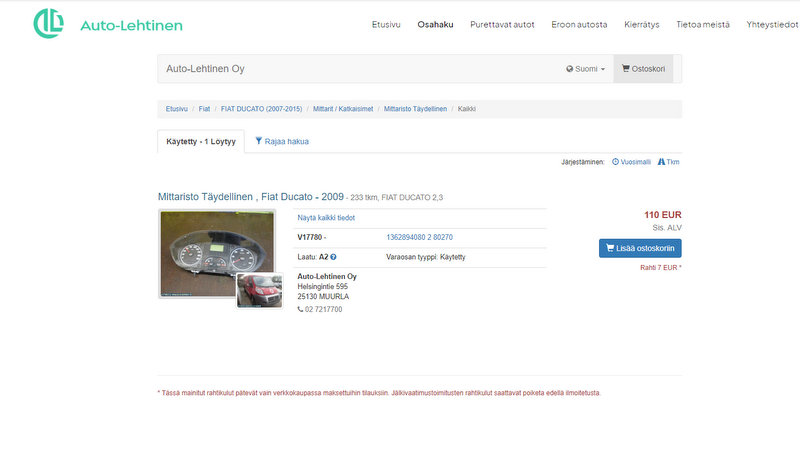This screenshot has width=800, height=473.
Task: Open the Mittarit / Katkaisimet breadcrumb
Action: (x=343, y=109)
